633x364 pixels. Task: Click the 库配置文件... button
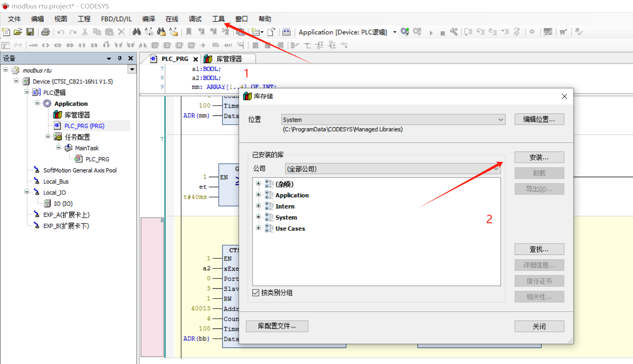pyautogui.click(x=277, y=326)
